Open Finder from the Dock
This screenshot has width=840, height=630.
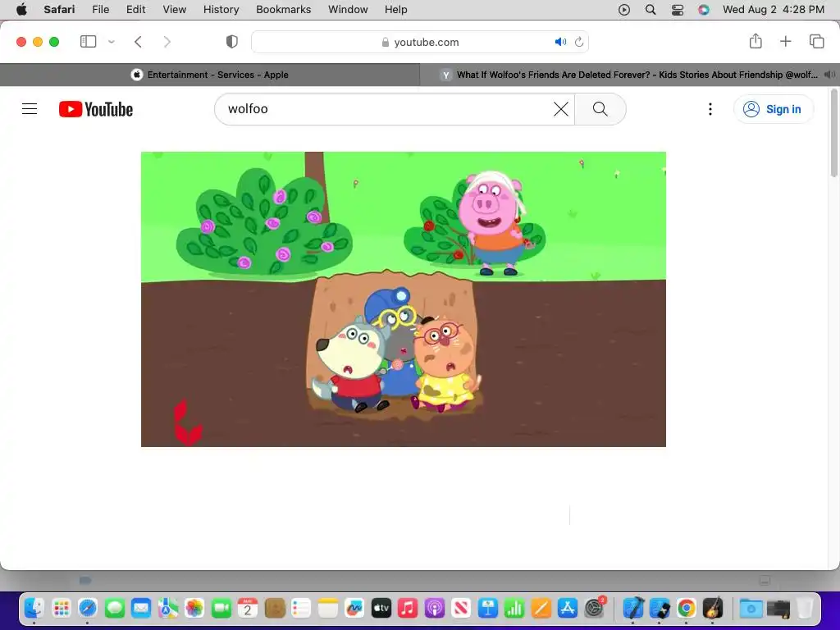click(x=34, y=608)
